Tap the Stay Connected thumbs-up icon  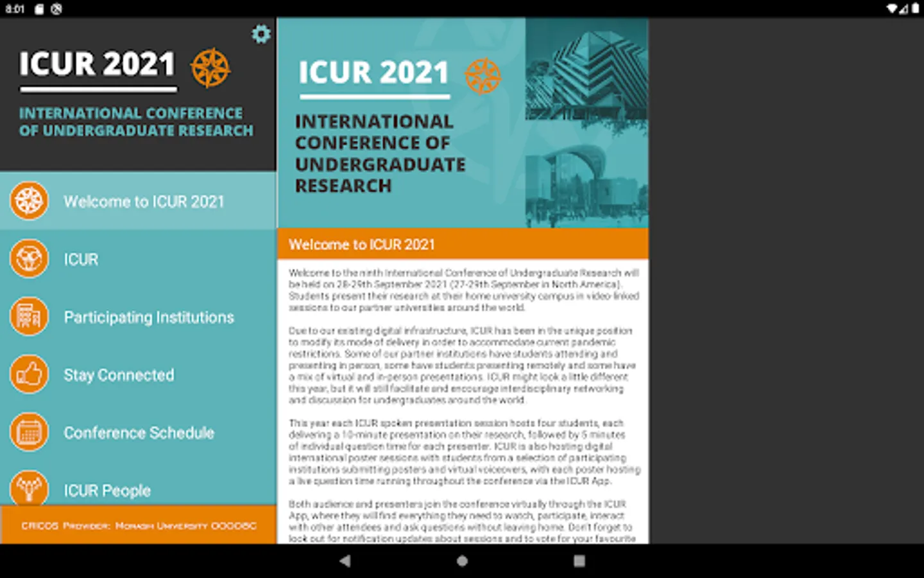pos(29,374)
